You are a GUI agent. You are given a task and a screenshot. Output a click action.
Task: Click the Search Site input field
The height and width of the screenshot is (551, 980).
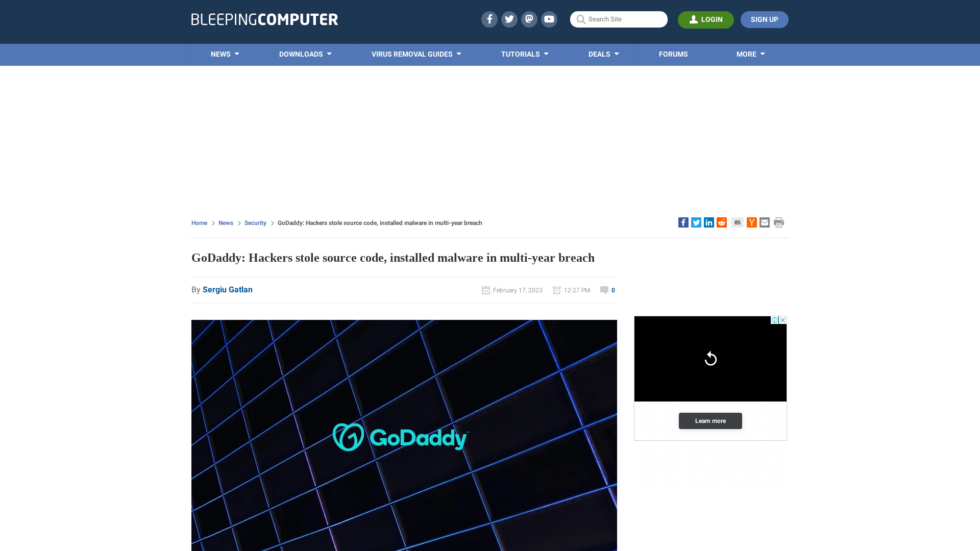619,19
